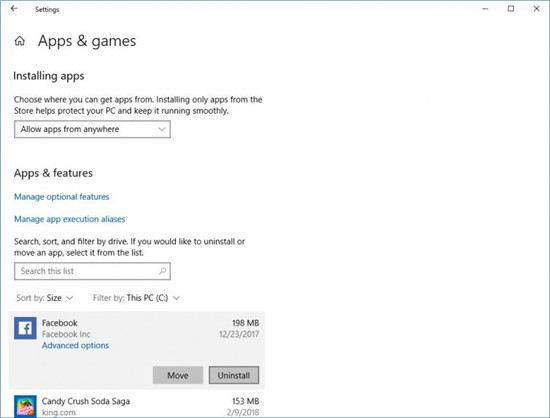Select the Candy Crush Soda Saga entry

(137, 405)
